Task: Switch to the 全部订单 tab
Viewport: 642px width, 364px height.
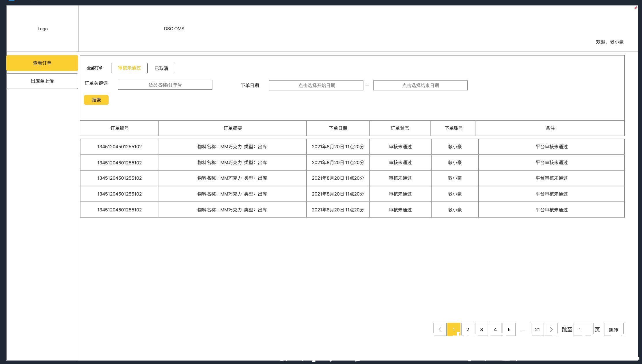Action: pyautogui.click(x=95, y=68)
